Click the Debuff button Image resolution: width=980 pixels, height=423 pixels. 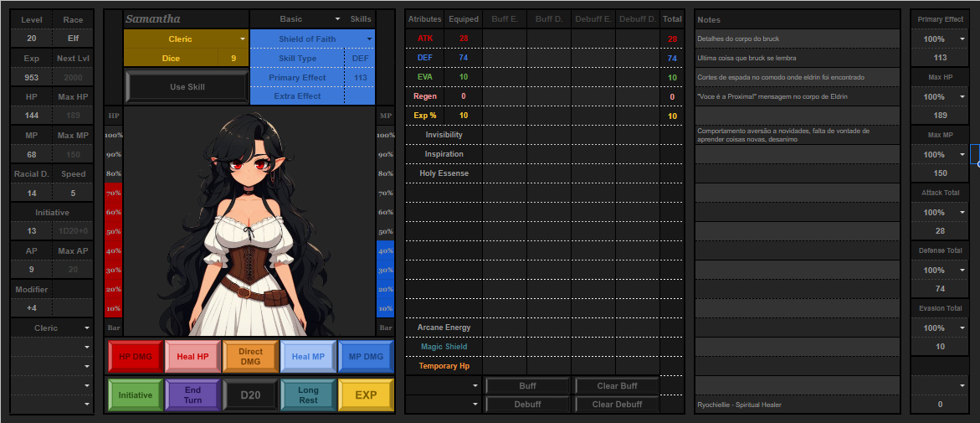tap(527, 405)
